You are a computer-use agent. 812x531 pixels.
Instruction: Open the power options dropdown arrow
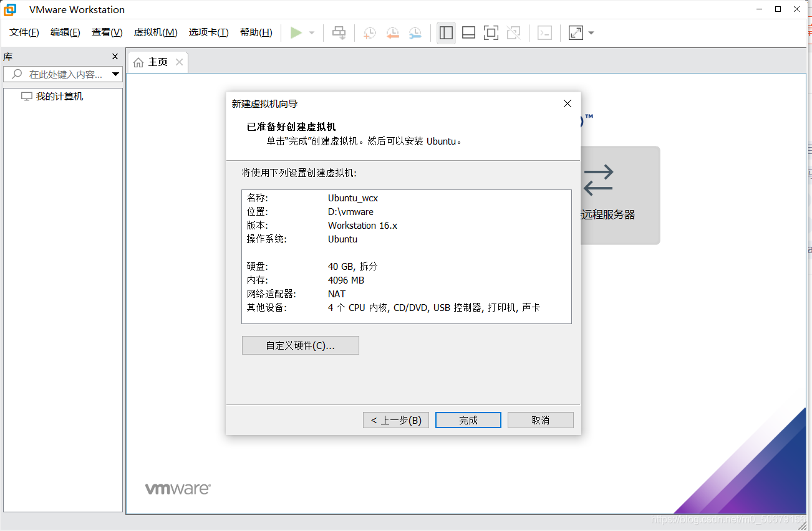[312, 33]
